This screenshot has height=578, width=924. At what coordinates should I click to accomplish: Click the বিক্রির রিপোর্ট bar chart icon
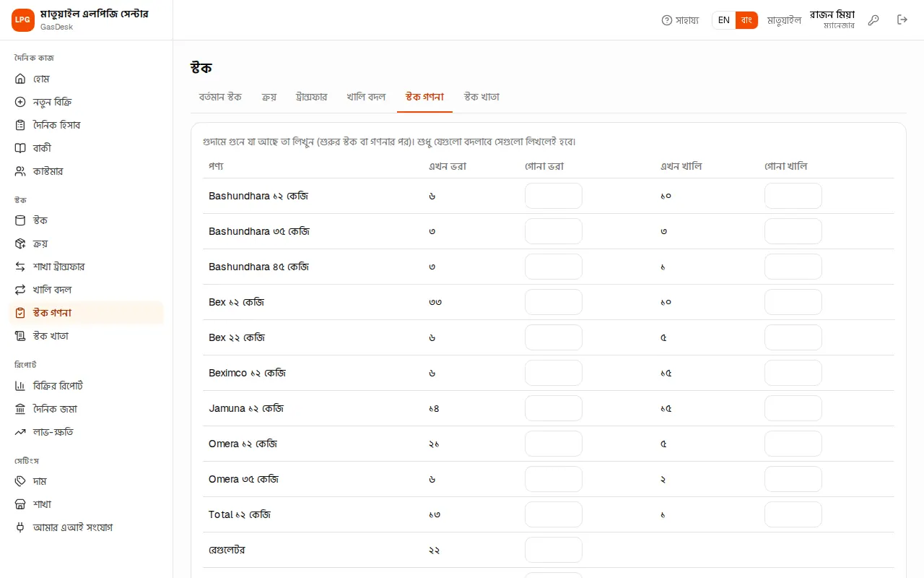(20, 386)
